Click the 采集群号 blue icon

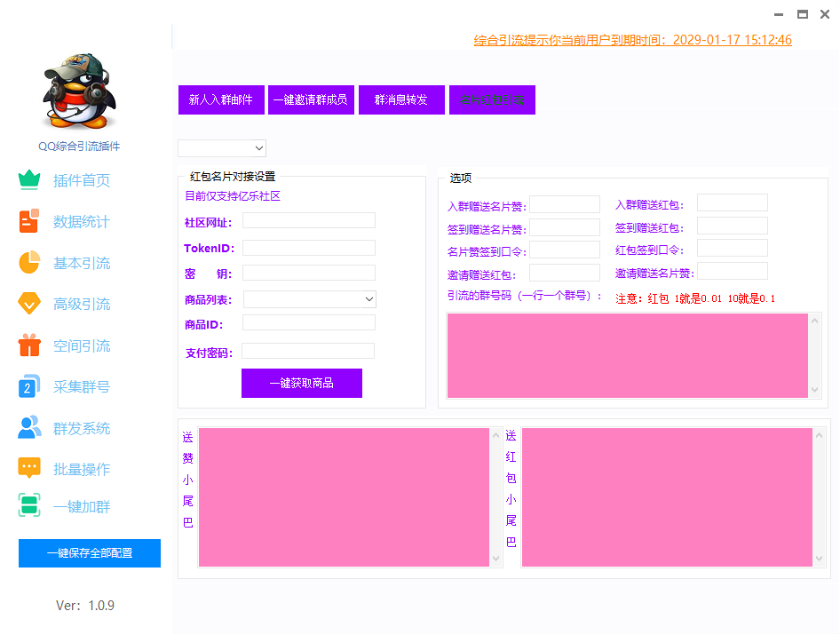click(x=29, y=386)
